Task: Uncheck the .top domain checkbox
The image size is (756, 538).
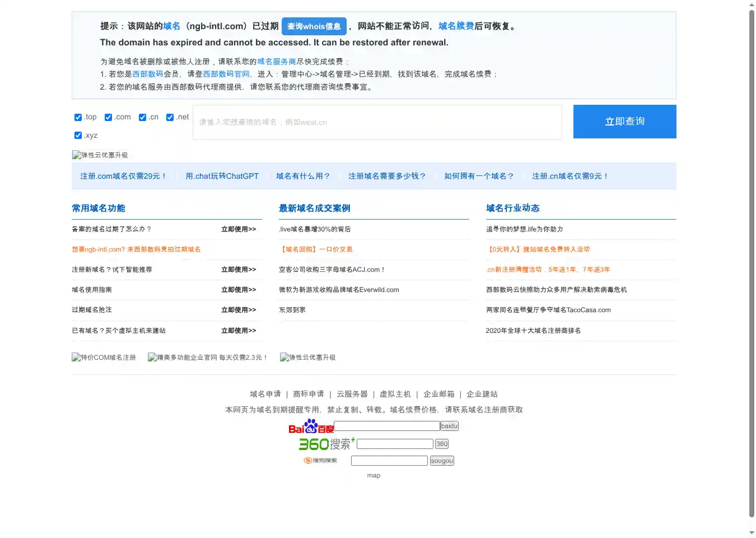Action: [x=78, y=117]
